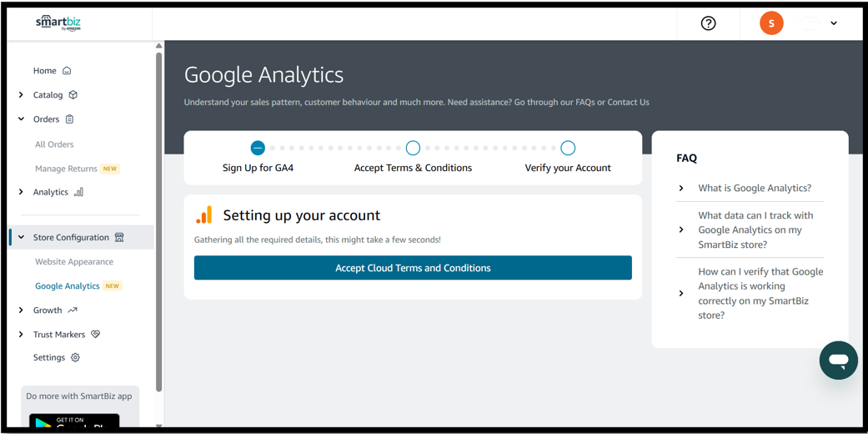Open the account dropdown arrow in header
This screenshot has width=868, height=434.
click(834, 23)
